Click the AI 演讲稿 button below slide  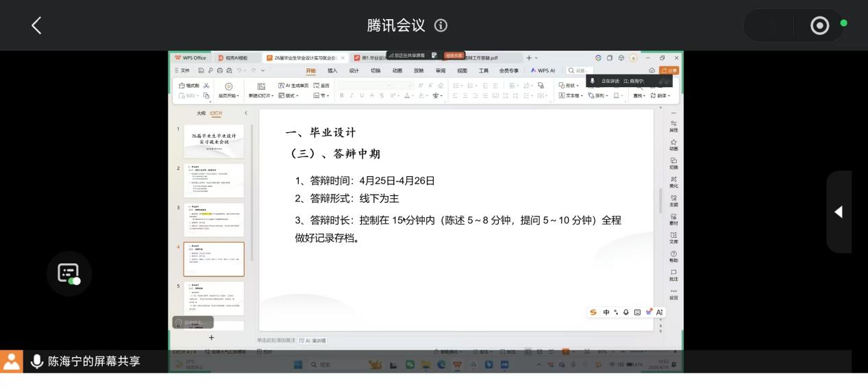313,341
